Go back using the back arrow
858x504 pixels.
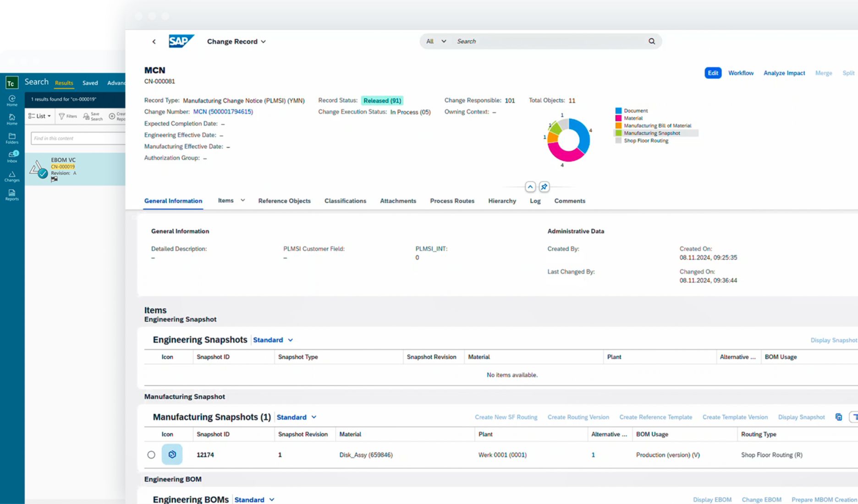154,42
